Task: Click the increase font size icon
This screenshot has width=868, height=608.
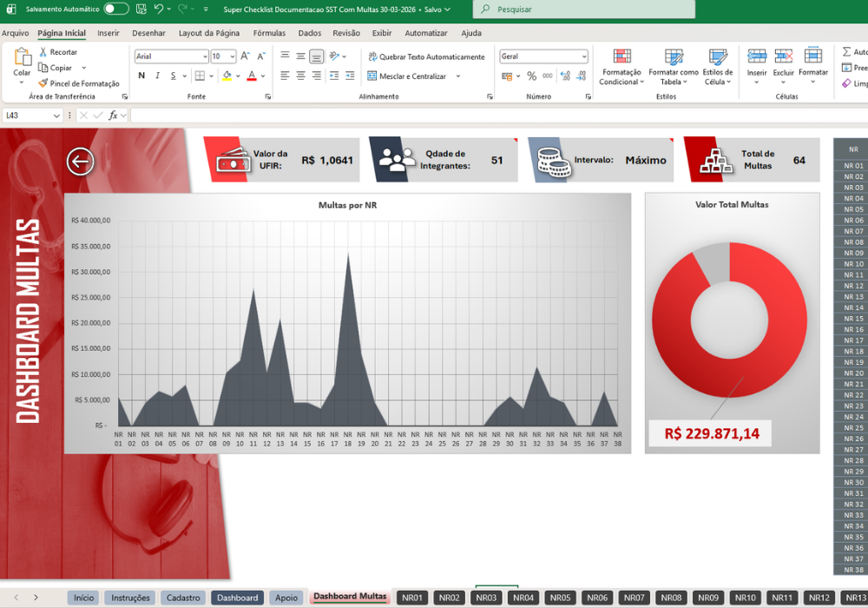Action: (x=246, y=56)
